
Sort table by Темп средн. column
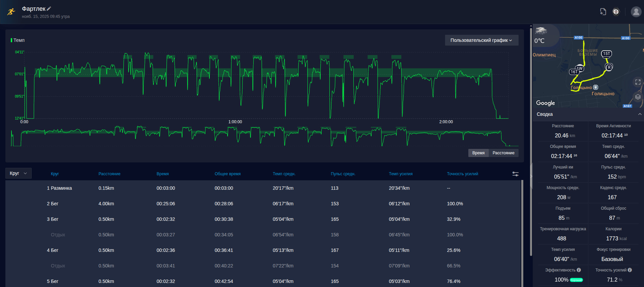(284, 174)
